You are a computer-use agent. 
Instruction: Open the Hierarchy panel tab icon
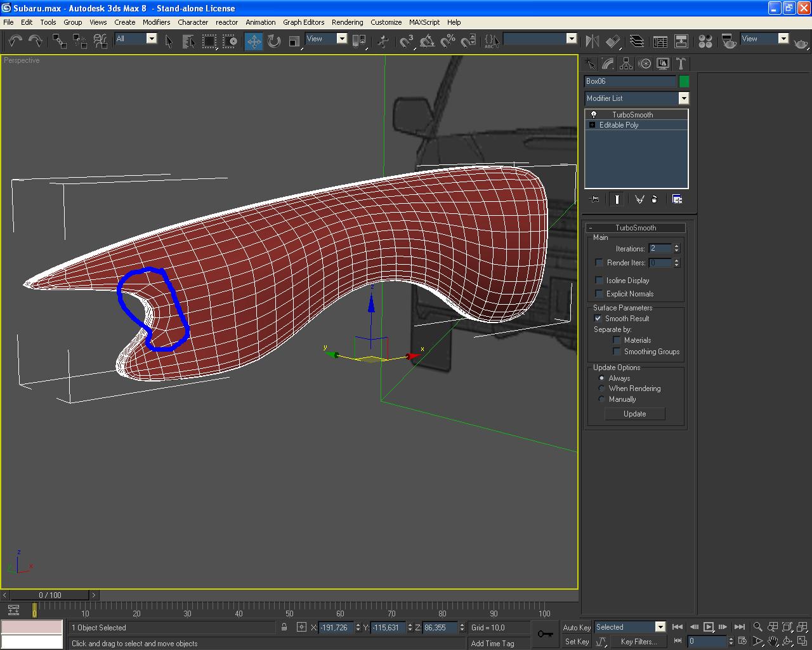click(x=626, y=63)
